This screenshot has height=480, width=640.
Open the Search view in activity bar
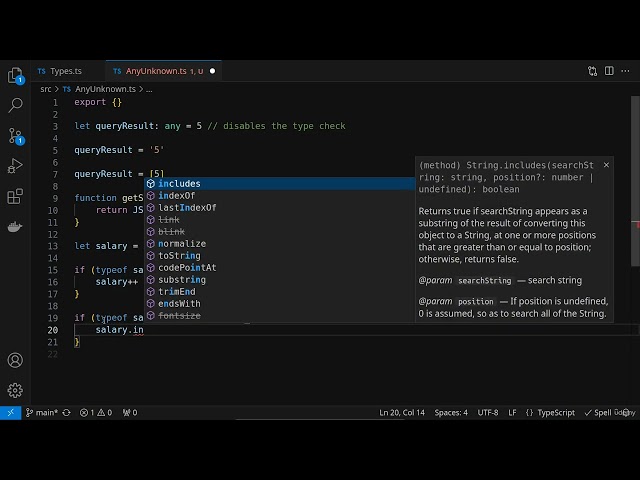pos(15,105)
